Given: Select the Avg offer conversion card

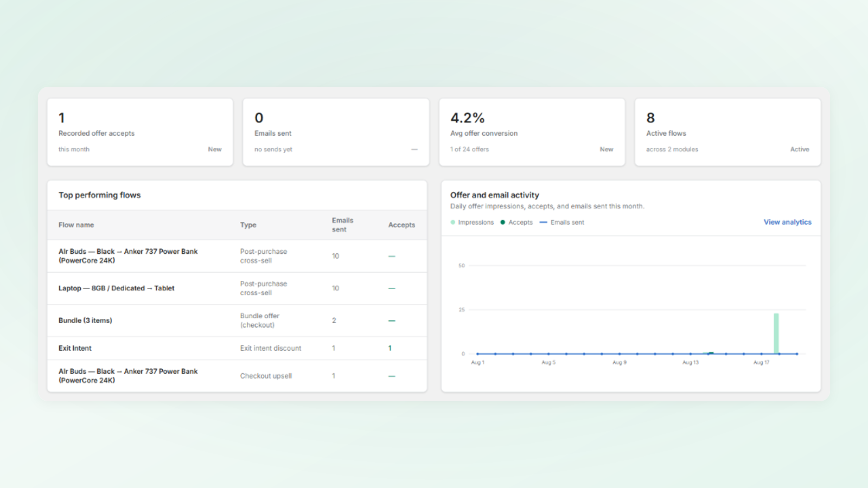Looking at the screenshot, I should pos(532,132).
